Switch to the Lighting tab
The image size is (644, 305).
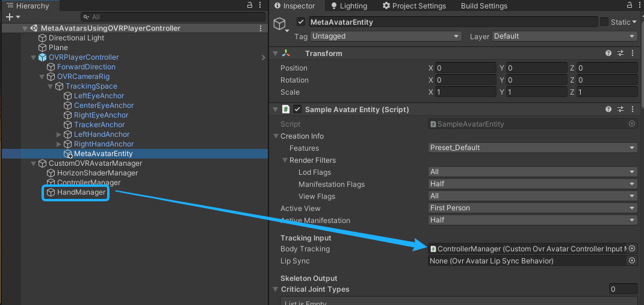[x=348, y=6]
